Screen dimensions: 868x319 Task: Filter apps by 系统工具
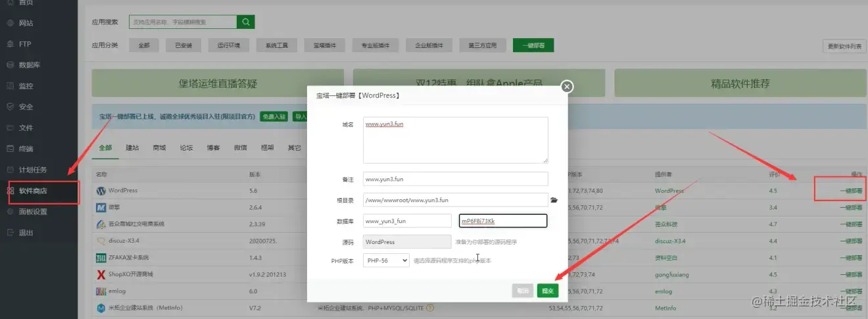tap(276, 45)
